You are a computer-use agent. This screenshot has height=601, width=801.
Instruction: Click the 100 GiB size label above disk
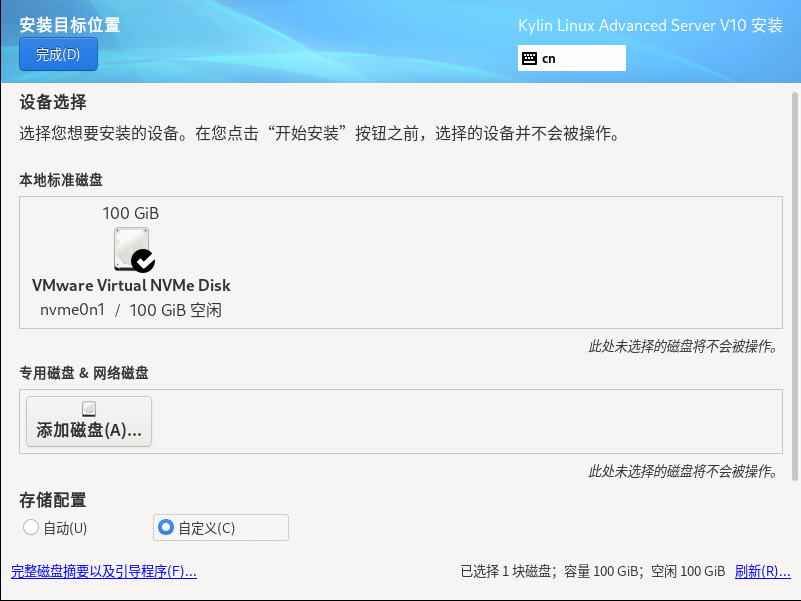[131, 213]
